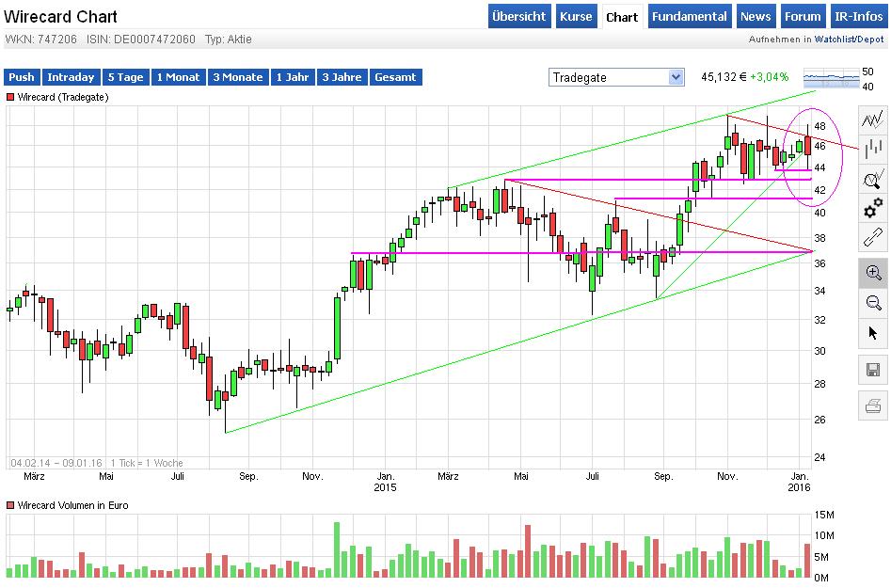This screenshot has width=891, height=588.
Task: Select the 3 Monate period button
Action: click(239, 77)
